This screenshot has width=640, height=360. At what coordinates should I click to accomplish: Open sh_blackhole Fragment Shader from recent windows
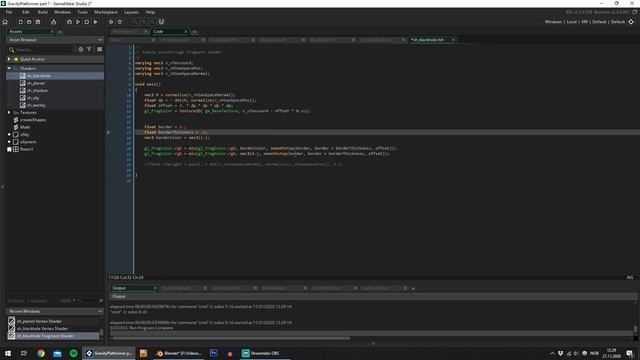point(53,336)
